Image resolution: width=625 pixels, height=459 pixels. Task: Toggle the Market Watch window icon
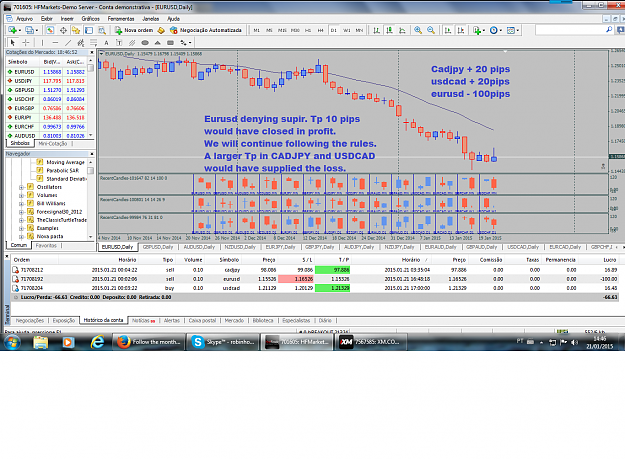[50, 30]
